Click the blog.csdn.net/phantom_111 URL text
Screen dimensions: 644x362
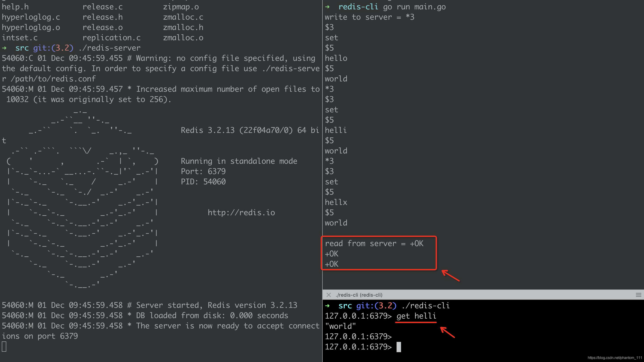coord(614,358)
